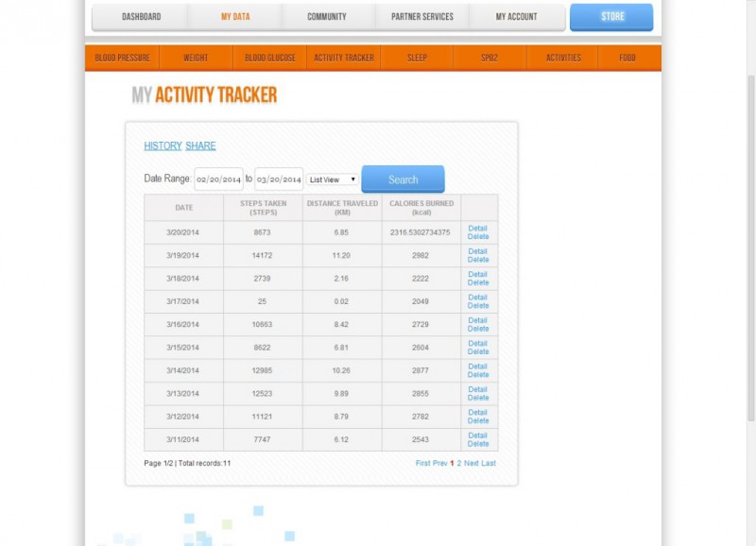756x546 pixels.
Task: Expand the List View dropdown
Action: click(x=333, y=179)
